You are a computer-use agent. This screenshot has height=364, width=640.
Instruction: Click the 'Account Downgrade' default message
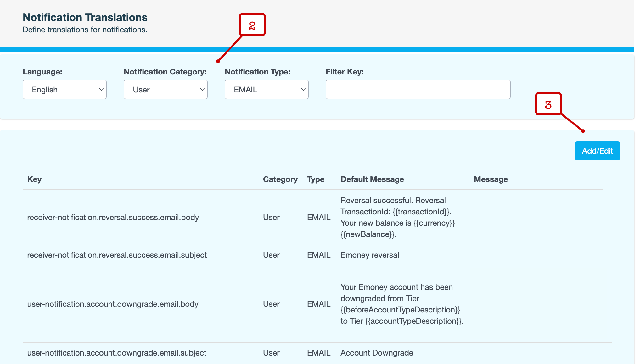tap(377, 353)
